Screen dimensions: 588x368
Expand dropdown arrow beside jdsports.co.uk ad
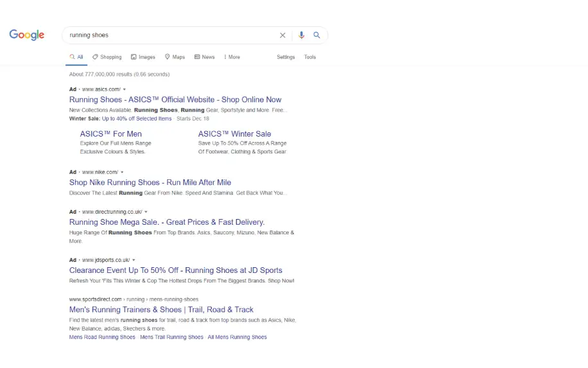tap(134, 260)
